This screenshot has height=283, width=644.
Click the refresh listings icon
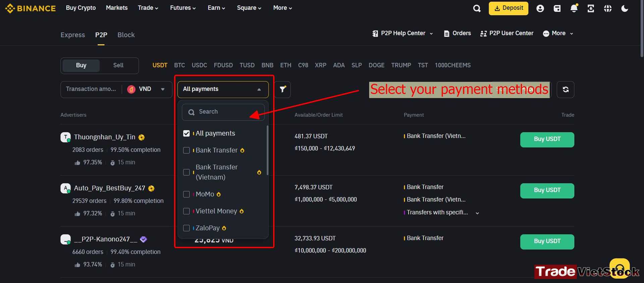coord(566,90)
